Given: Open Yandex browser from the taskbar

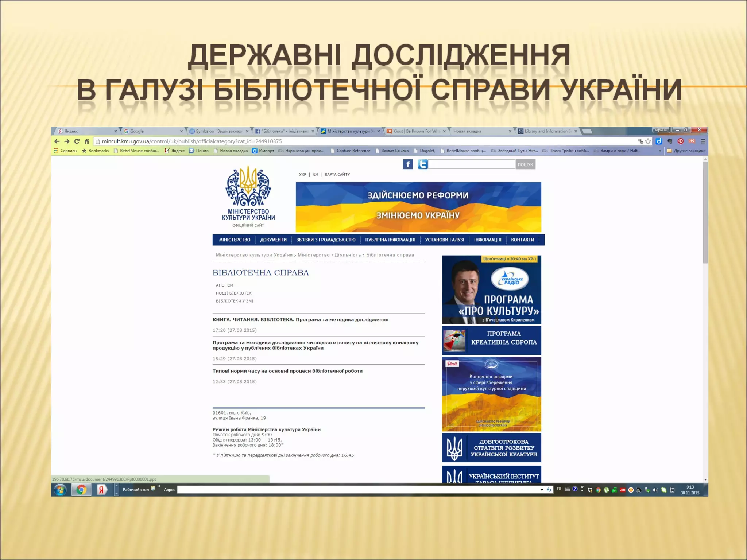Looking at the screenshot, I should [x=102, y=490].
